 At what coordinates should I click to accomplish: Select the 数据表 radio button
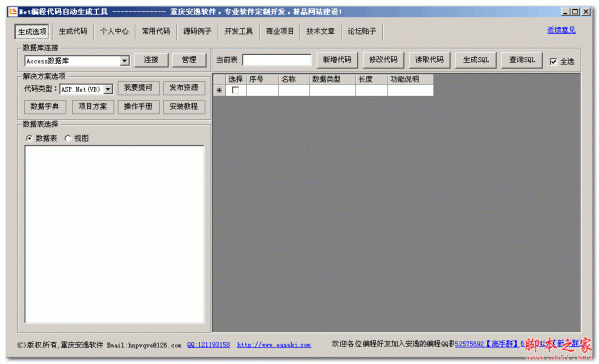pyautogui.click(x=29, y=139)
